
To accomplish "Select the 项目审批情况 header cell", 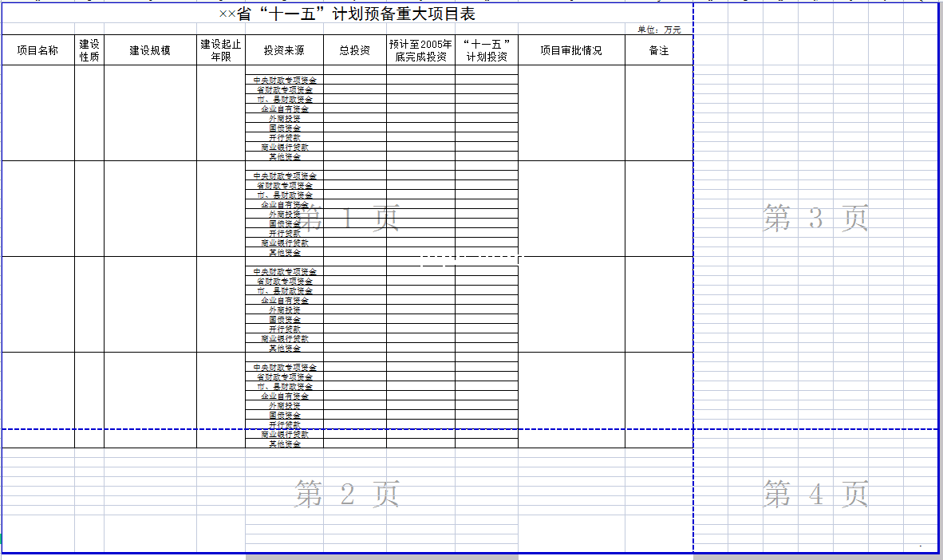I will click(x=571, y=50).
